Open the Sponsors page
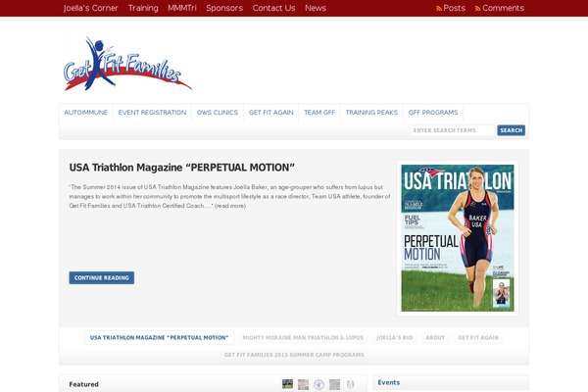Image resolution: width=588 pixels, height=392 pixels. coord(224,8)
